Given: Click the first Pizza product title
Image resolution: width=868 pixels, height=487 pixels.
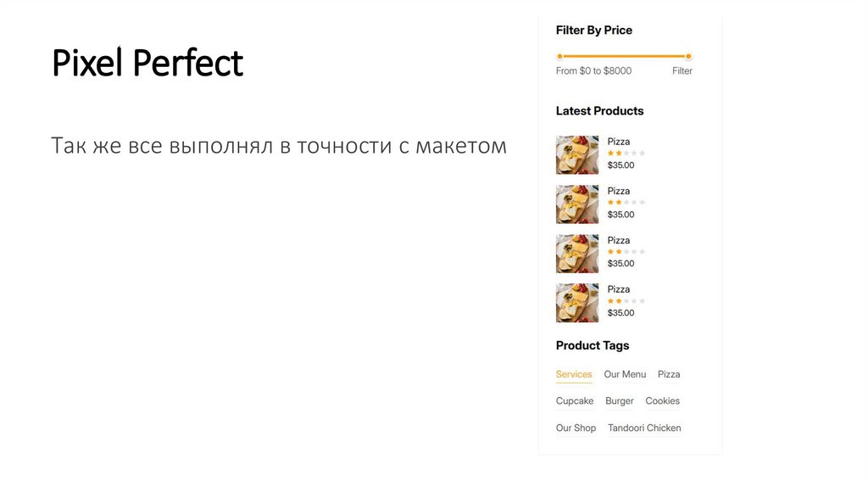Looking at the screenshot, I should [619, 142].
